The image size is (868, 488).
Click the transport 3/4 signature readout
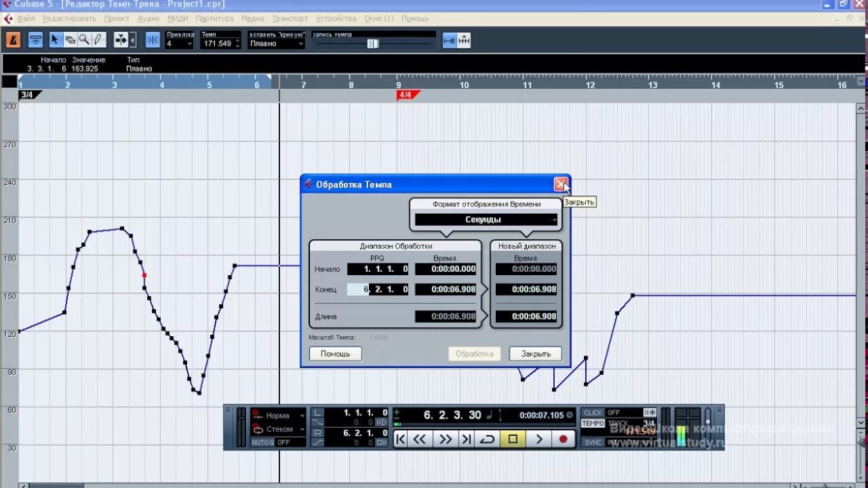[649, 423]
